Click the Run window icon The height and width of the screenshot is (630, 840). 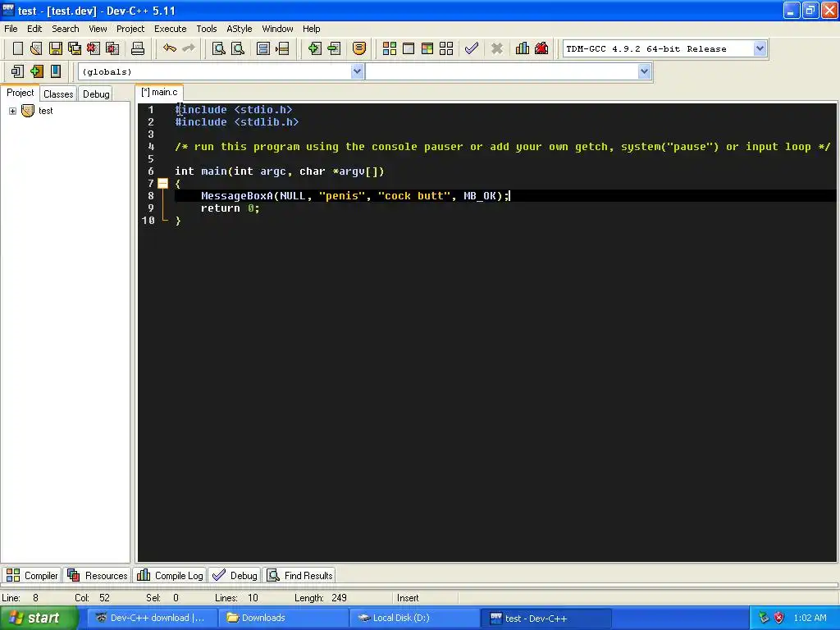pos(409,48)
